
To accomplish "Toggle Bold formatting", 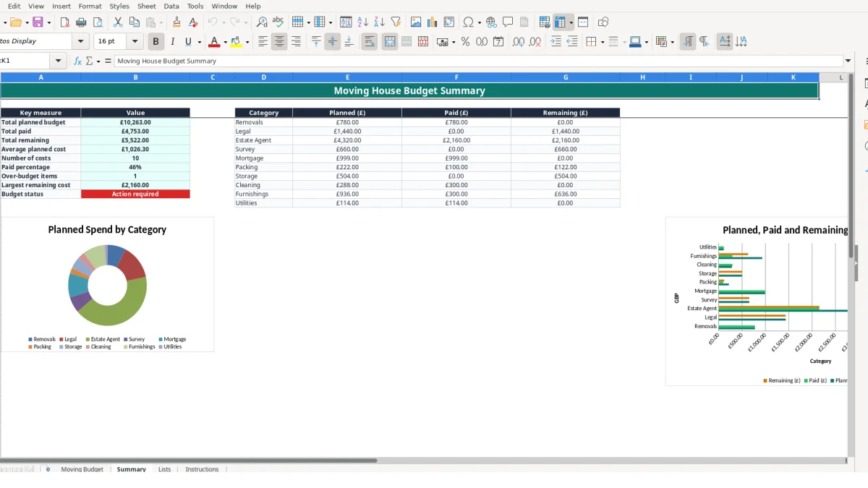I will point(156,42).
